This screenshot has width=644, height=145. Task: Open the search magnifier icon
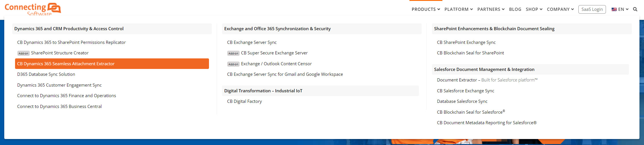click(x=635, y=9)
